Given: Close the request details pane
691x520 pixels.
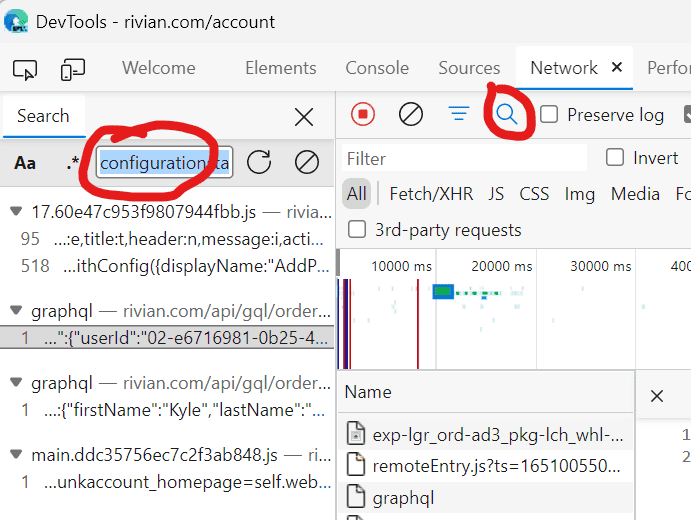Looking at the screenshot, I should [x=657, y=396].
